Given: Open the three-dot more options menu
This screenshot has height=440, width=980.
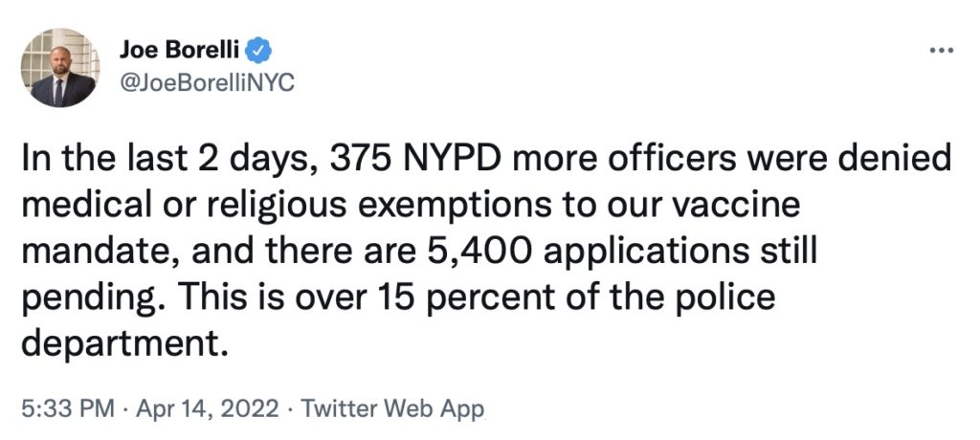Looking at the screenshot, I should click(942, 51).
